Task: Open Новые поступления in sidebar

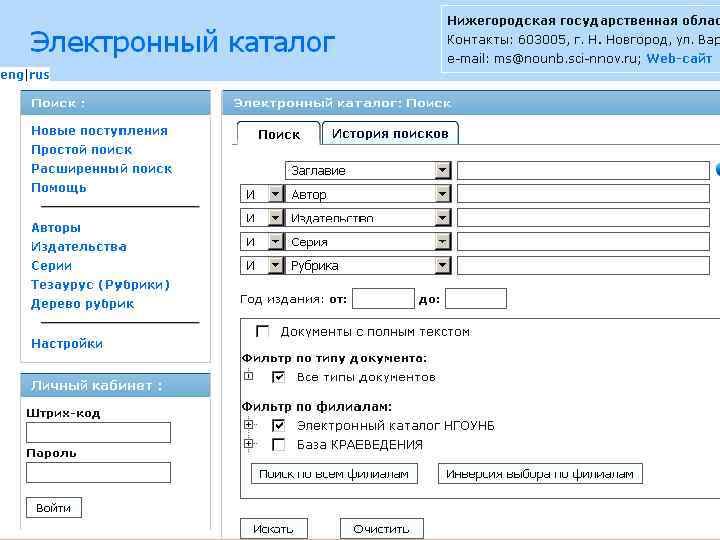Action: click(99, 130)
